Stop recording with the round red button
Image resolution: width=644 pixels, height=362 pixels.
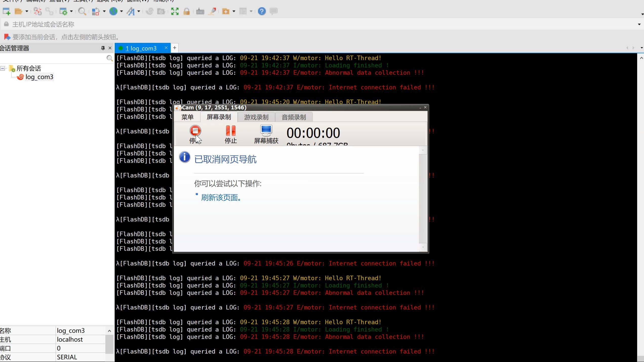click(195, 134)
